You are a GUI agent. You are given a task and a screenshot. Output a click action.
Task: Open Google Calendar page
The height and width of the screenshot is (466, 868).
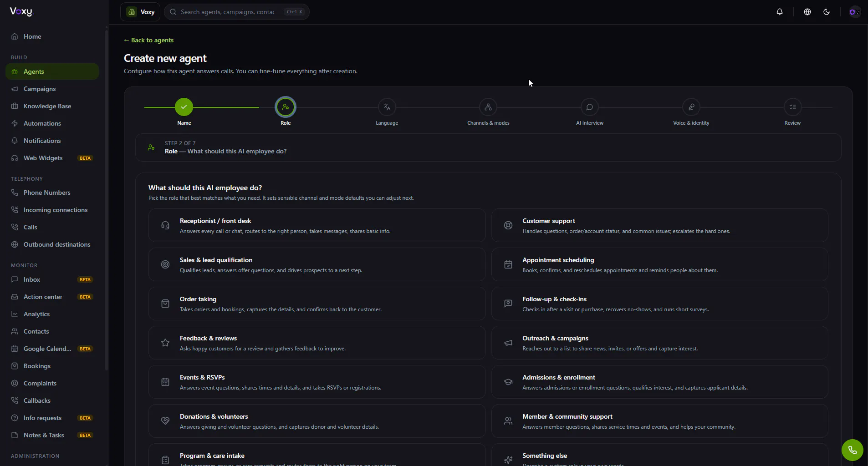coord(52,349)
